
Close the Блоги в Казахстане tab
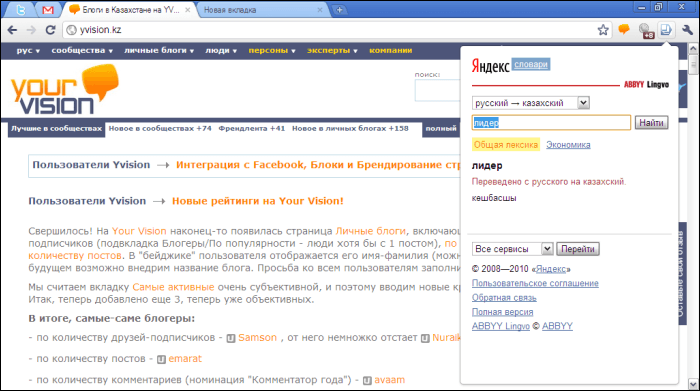point(188,10)
